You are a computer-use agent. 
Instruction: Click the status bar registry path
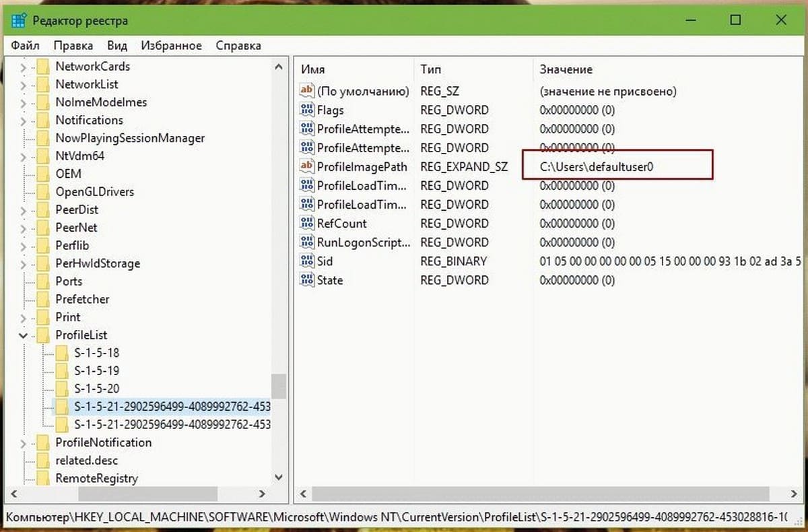pyautogui.click(x=395, y=517)
